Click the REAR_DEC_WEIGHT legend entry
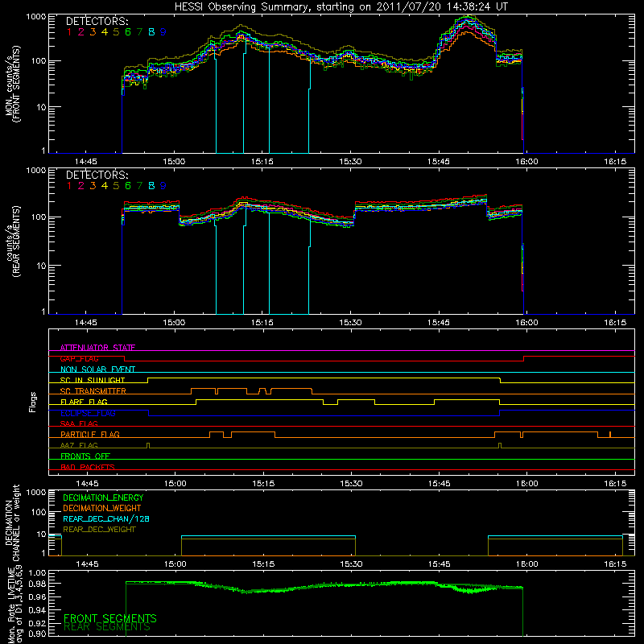644x644 pixels. (x=99, y=530)
